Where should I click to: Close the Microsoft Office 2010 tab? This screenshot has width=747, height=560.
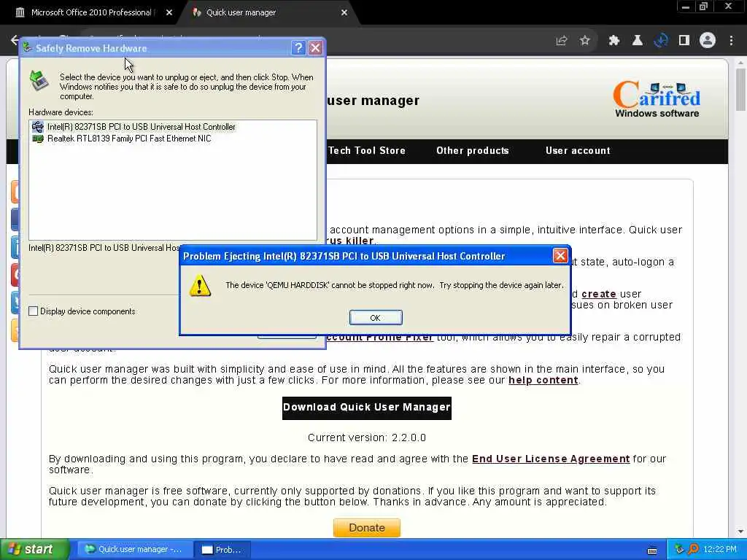169,13
